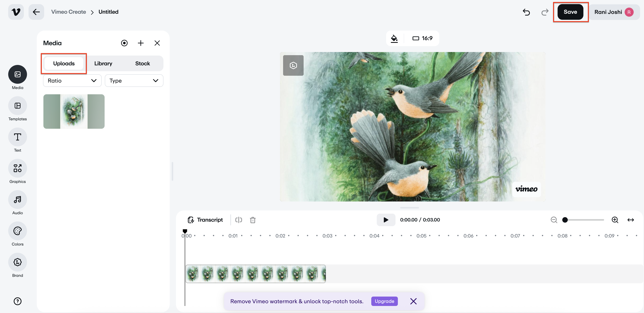The image size is (644, 313).
Task: Open the Audio sidebar panel
Action: pyautogui.click(x=18, y=200)
